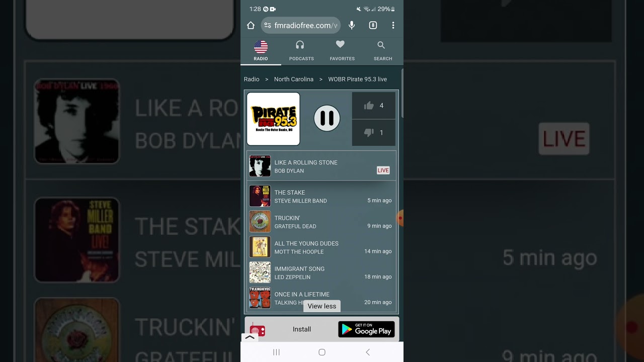Select Like A Rolling Stone track title
The height and width of the screenshot is (362, 644).
coord(306,162)
